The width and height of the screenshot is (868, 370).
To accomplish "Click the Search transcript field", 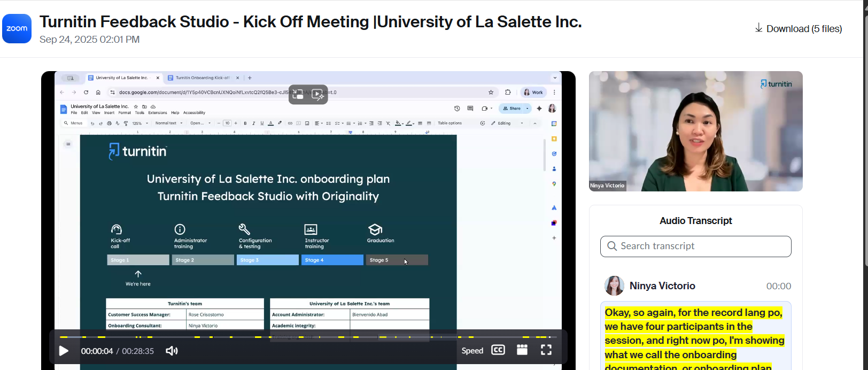I will coord(703,246).
